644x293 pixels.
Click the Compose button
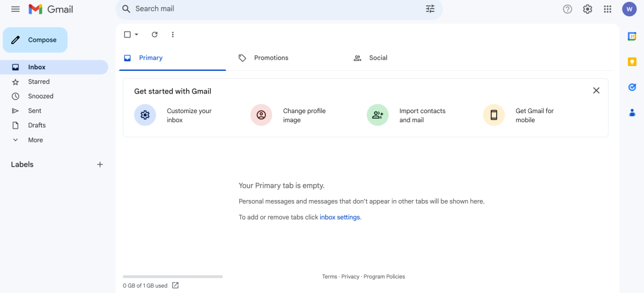(35, 40)
